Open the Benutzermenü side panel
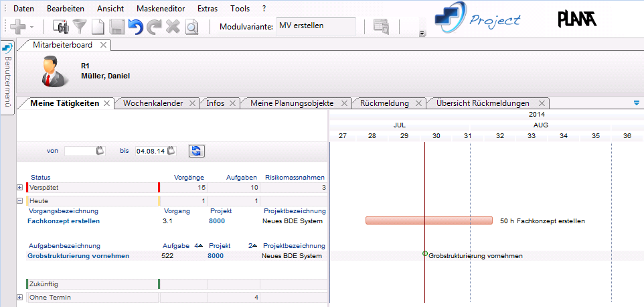The width and height of the screenshot is (644, 307). (7, 77)
